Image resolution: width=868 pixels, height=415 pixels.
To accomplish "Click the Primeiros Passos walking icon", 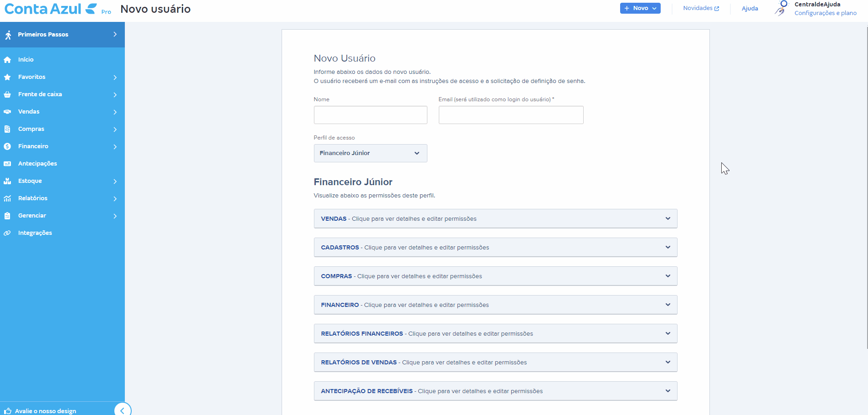I will pyautogui.click(x=8, y=35).
